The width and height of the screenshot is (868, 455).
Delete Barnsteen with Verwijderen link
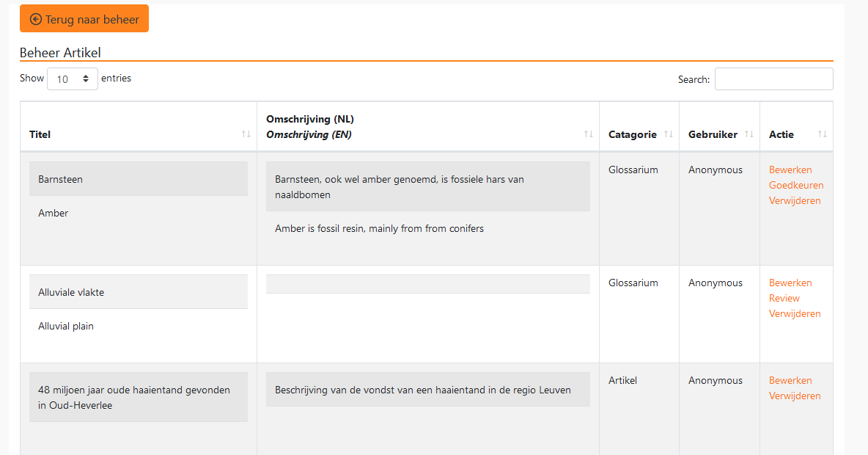click(x=795, y=200)
